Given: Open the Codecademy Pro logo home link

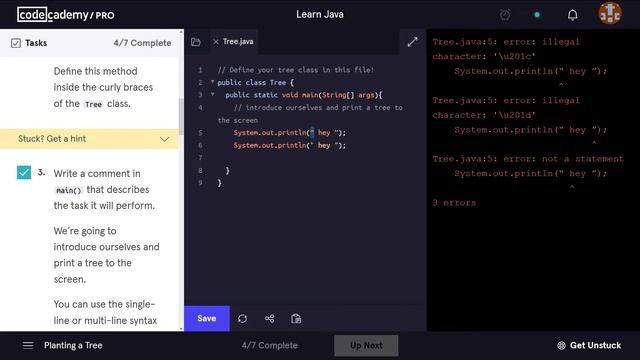Looking at the screenshot, I should click(x=66, y=15).
